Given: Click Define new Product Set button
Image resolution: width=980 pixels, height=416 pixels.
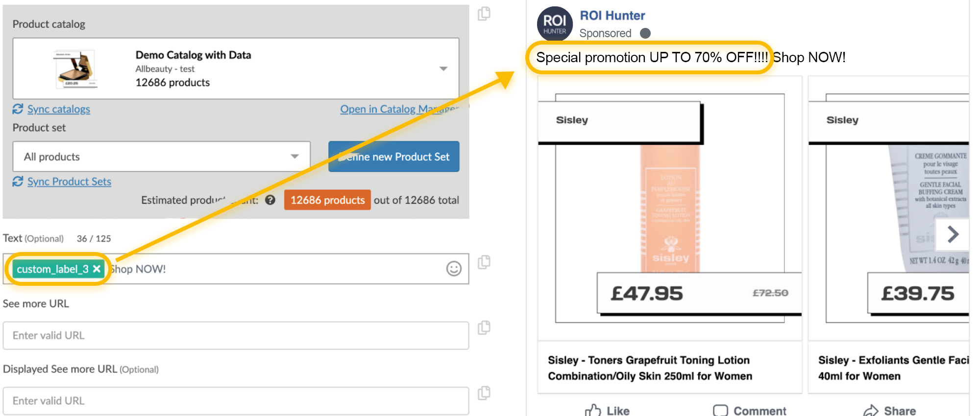Looking at the screenshot, I should pyautogui.click(x=393, y=157).
